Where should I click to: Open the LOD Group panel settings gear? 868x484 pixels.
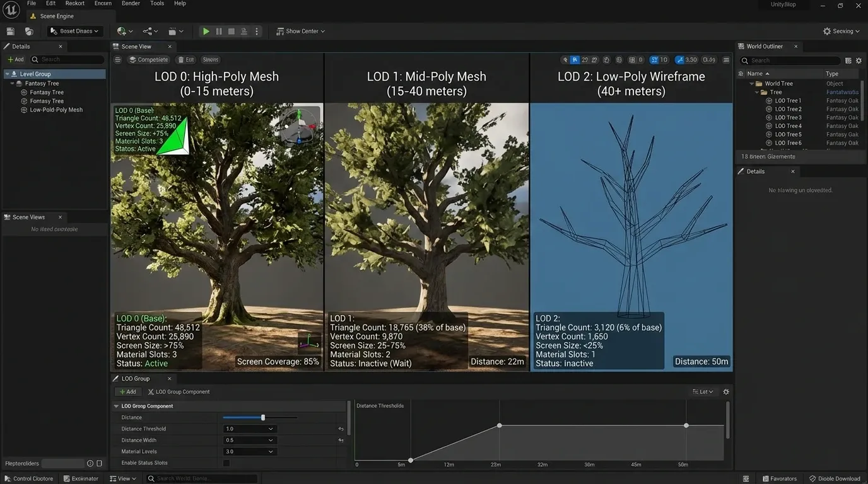726,392
